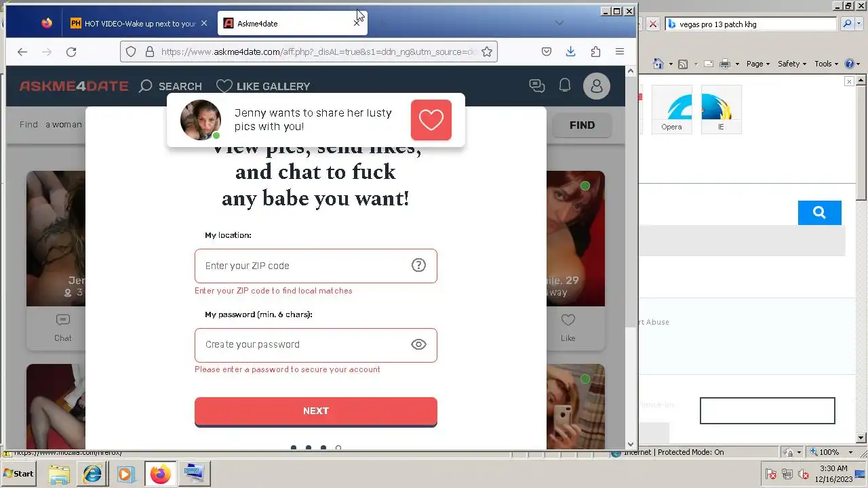Screen dimensions: 868x488
Task: Expand IE help dropdown arrow
Action: point(859,64)
